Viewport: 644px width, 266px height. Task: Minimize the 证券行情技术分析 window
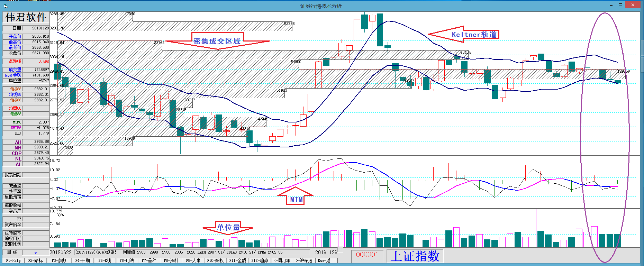point(611,5)
